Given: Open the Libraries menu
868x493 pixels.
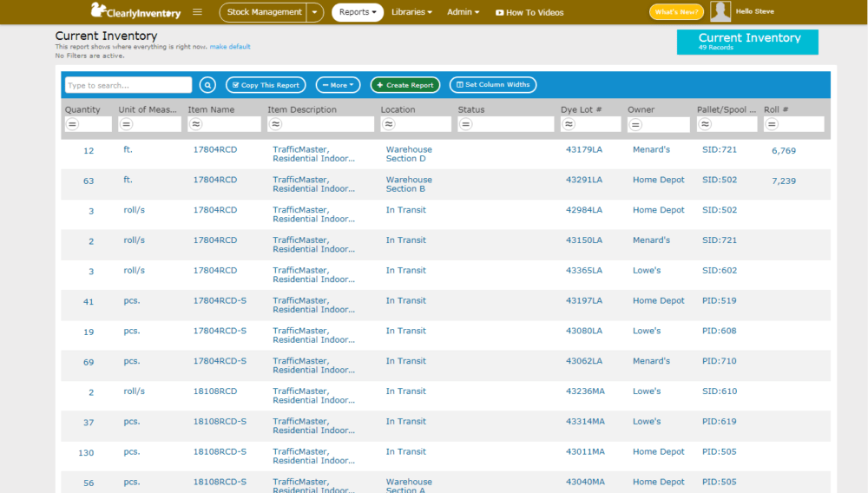Looking at the screenshot, I should pos(411,12).
